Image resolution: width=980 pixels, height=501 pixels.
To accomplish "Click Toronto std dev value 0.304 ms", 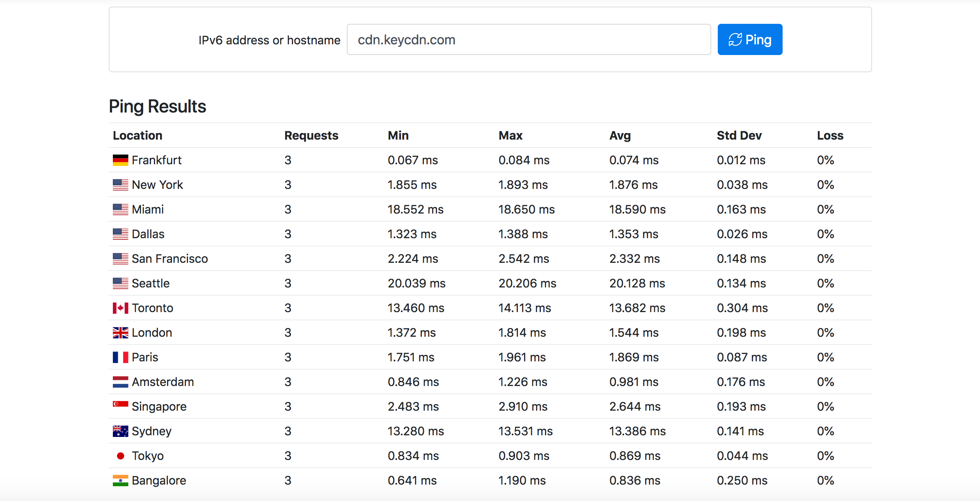I will click(x=742, y=308).
